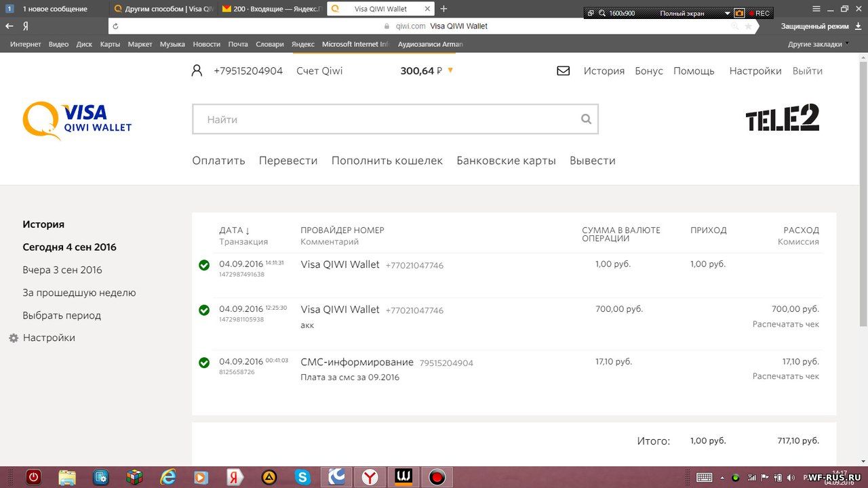Show hidden system tray icons with the arrow
Image resolution: width=868 pixels, height=488 pixels.
[x=722, y=477]
